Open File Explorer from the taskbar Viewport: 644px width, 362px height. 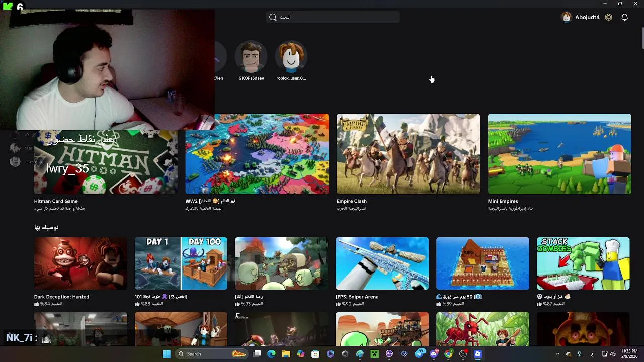[x=286, y=354]
